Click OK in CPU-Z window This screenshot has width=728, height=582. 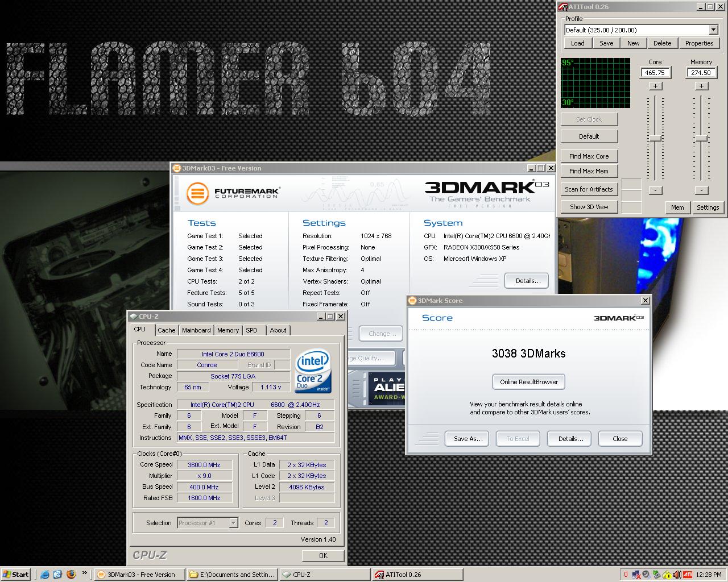click(x=323, y=555)
